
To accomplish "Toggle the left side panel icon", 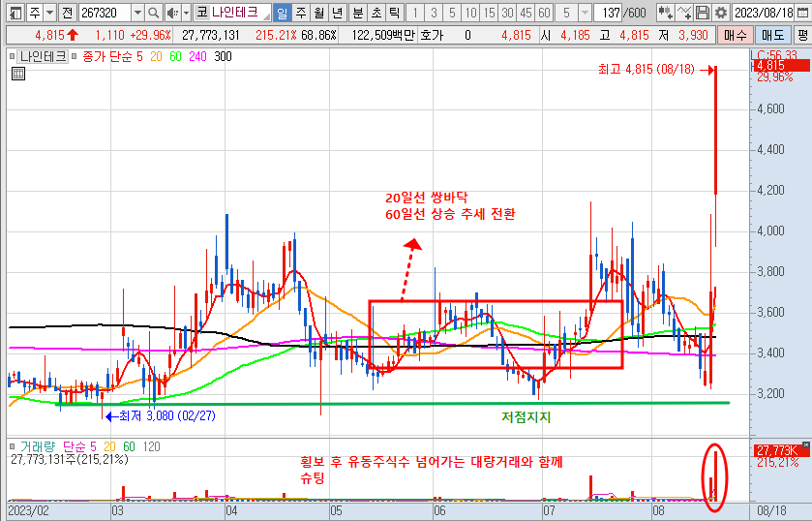I will pos(16,13).
